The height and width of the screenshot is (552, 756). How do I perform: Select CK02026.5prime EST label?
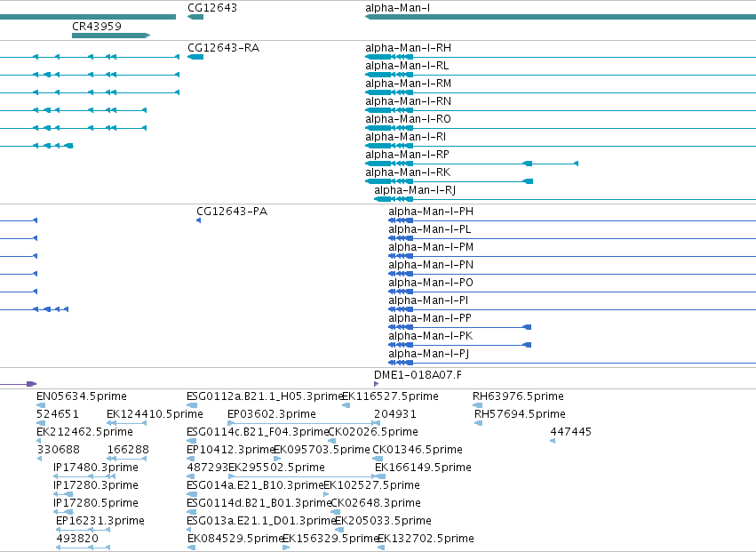(x=373, y=432)
